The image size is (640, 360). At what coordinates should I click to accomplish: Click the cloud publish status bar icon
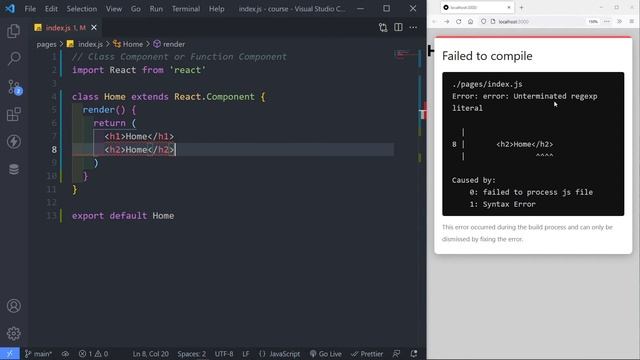coord(65,354)
